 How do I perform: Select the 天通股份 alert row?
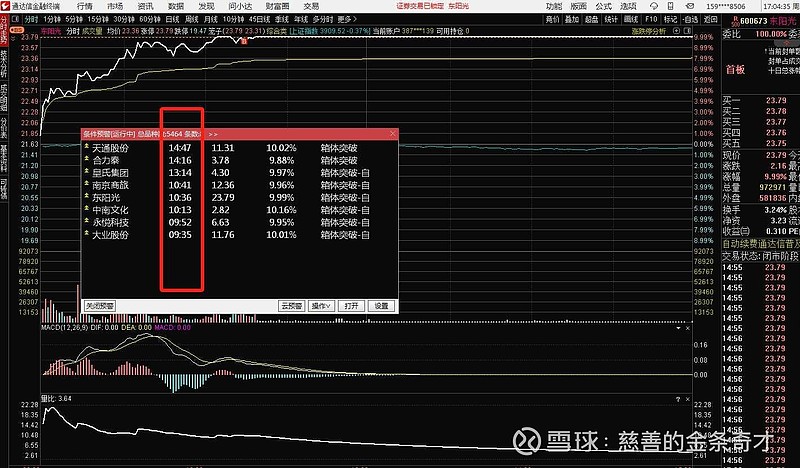pyautogui.click(x=240, y=148)
